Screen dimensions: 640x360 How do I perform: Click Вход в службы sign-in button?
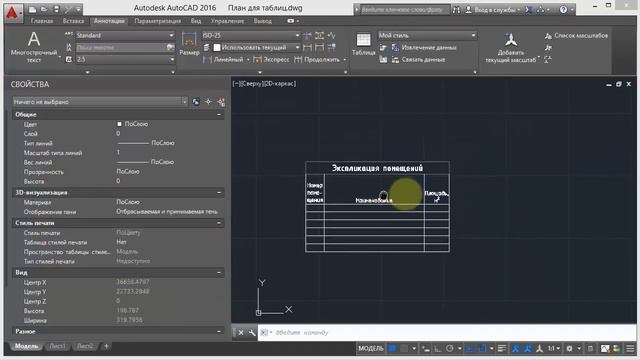pos(493,9)
